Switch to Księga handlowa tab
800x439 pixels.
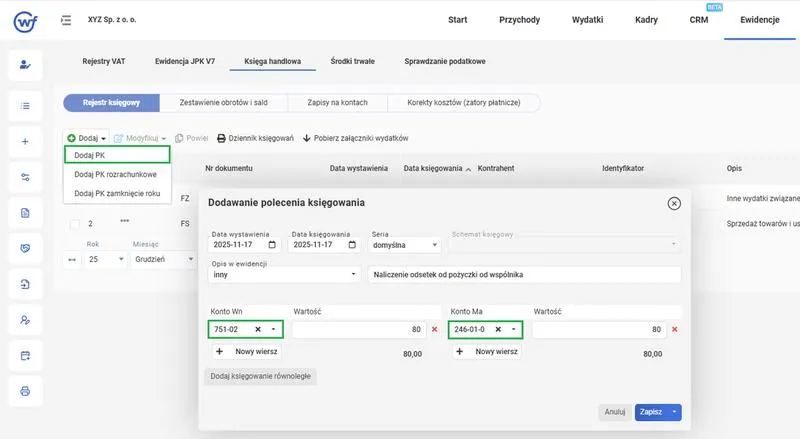pyautogui.click(x=272, y=61)
